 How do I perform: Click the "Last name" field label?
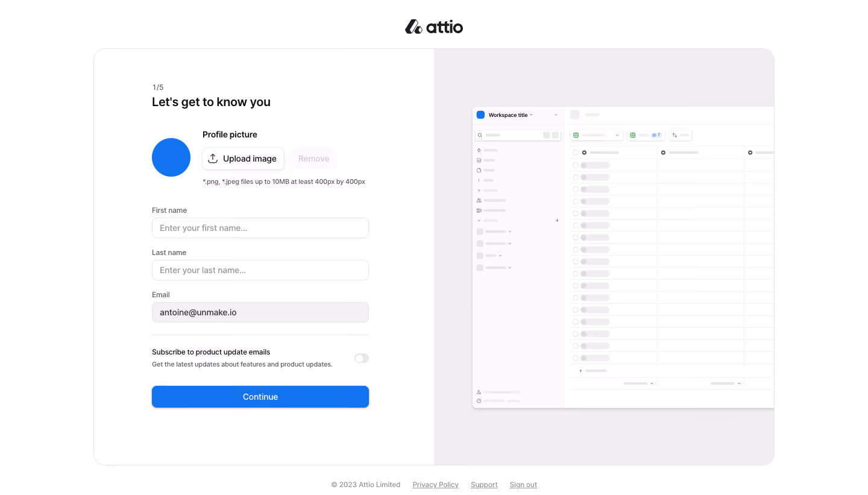tap(169, 253)
